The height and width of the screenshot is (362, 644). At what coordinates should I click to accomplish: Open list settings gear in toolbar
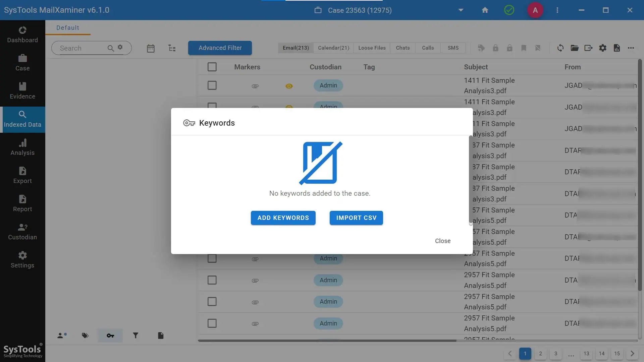603,48
